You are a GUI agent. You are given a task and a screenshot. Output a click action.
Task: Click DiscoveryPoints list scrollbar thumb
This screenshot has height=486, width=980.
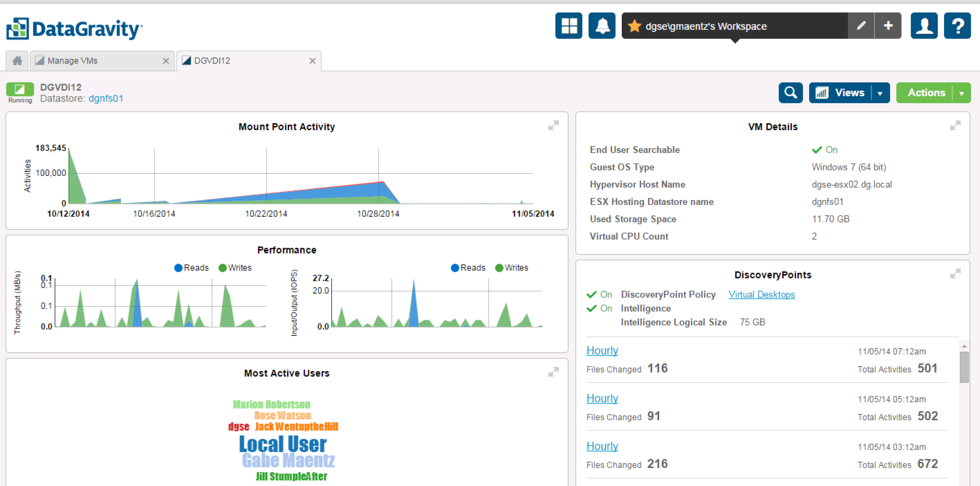point(964,367)
